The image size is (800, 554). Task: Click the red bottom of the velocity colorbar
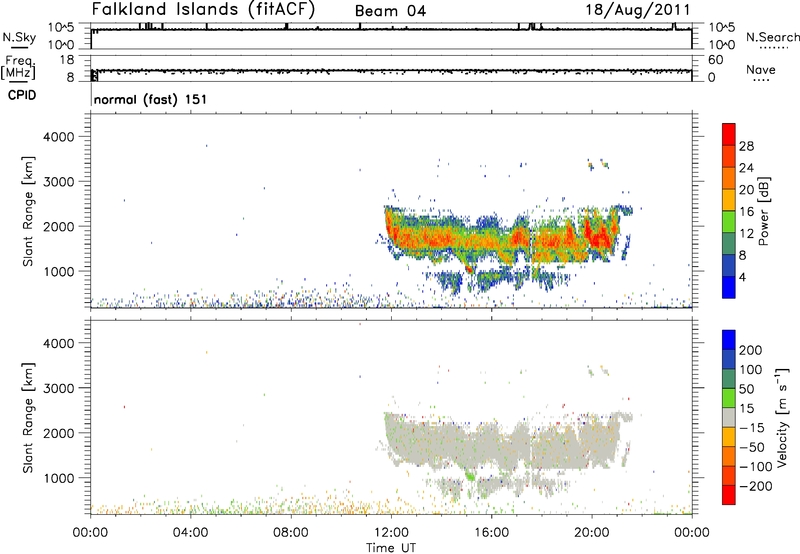click(x=729, y=495)
